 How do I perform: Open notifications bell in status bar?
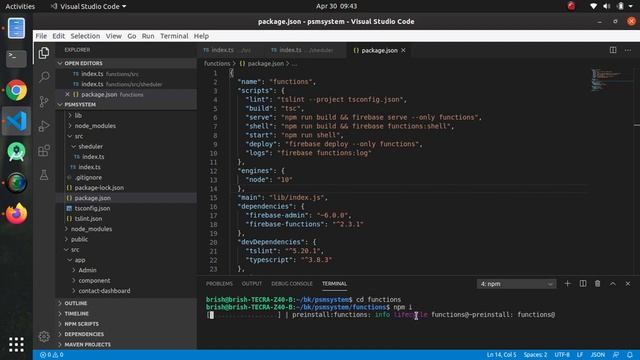click(630, 355)
